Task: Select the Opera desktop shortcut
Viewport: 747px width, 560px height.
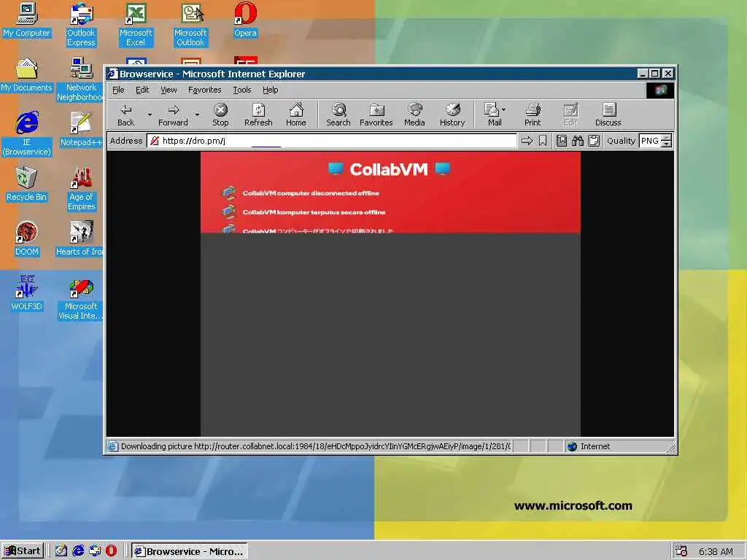Action: coord(245,20)
